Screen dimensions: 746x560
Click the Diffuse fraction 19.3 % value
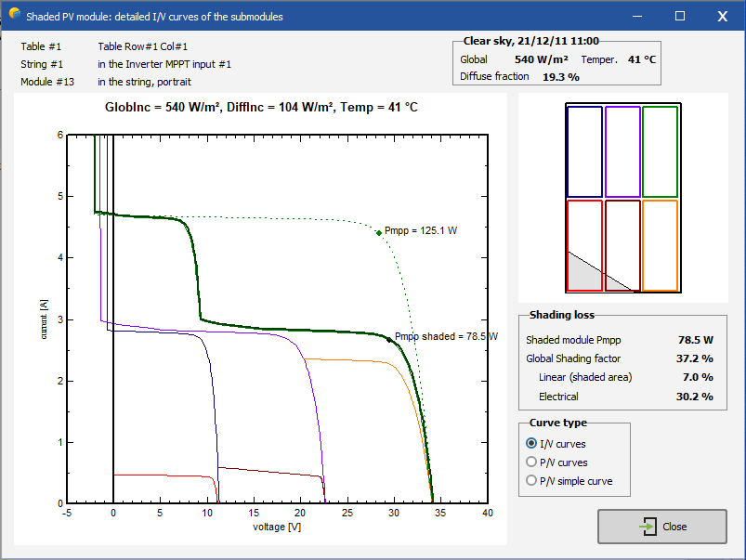tap(561, 77)
